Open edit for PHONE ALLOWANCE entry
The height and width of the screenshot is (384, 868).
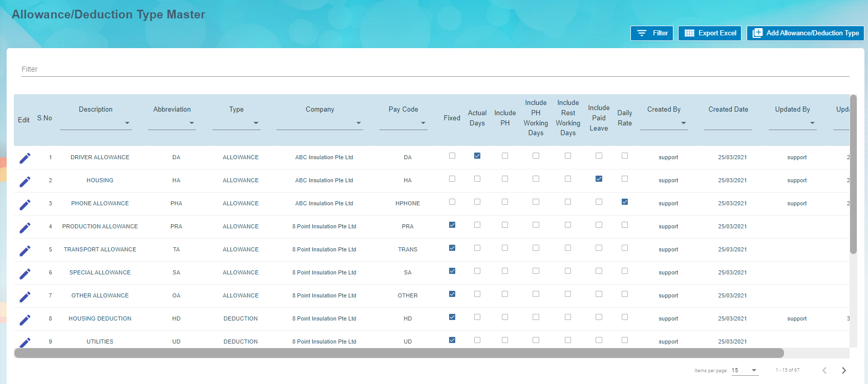click(x=25, y=204)
